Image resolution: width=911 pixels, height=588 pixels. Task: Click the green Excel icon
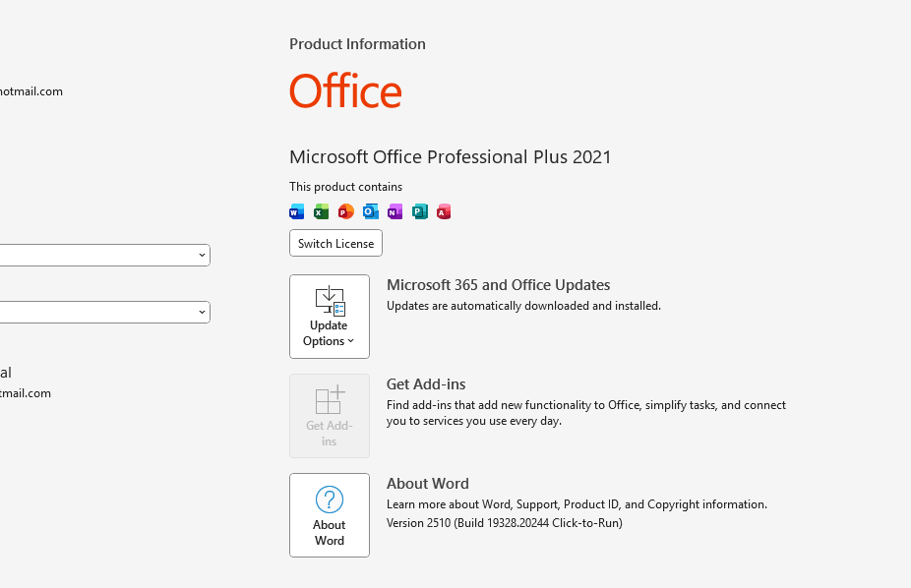coord(321,211)
